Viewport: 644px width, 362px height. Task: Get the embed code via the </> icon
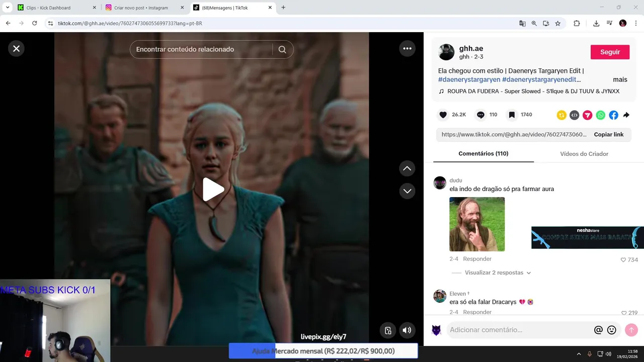(575, 115)
